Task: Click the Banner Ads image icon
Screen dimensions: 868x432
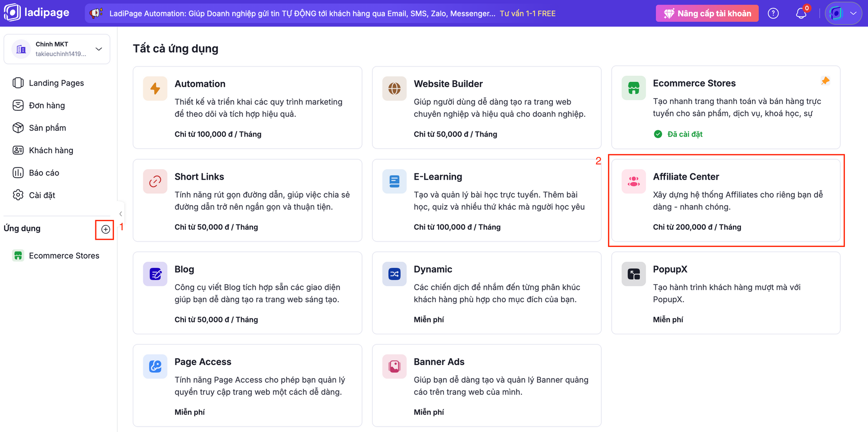Action: tap(394, 366)
